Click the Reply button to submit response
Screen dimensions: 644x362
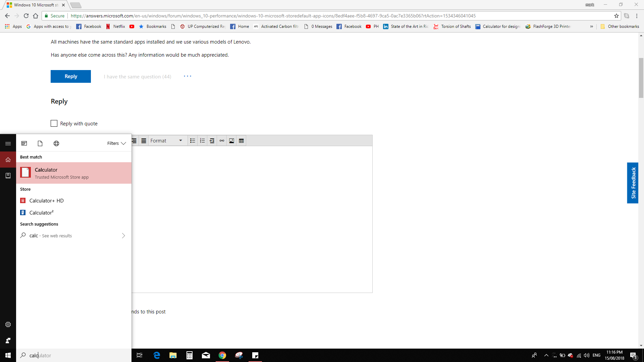point(71,76)
